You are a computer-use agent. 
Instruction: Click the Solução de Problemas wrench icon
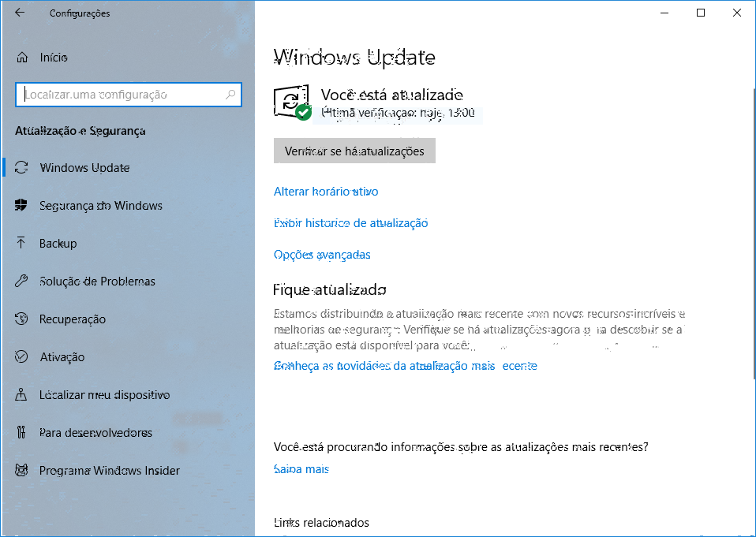point(21,281)
